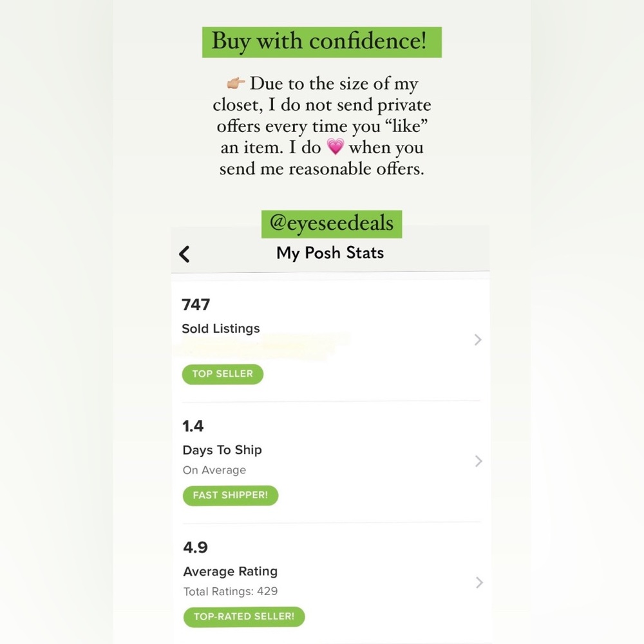Click the TOP SELLER badge
This screenshot has width=644, height=644.
223,374
